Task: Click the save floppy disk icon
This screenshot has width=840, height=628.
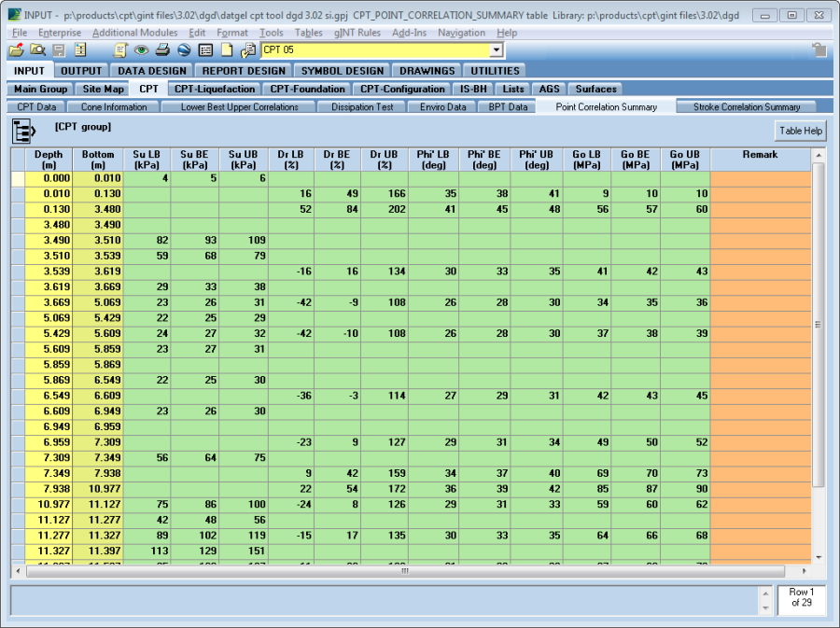Action: coord(59,50)
